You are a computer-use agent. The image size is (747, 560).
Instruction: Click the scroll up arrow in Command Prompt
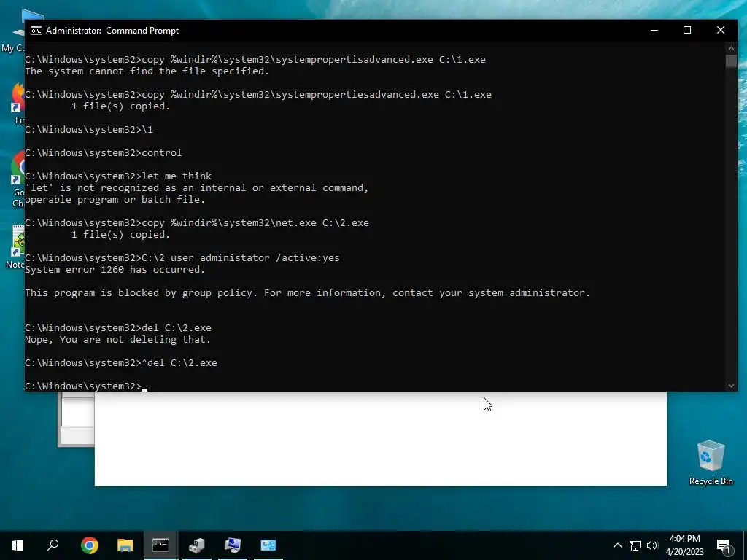pyautogui.click(x=731, y=47)
